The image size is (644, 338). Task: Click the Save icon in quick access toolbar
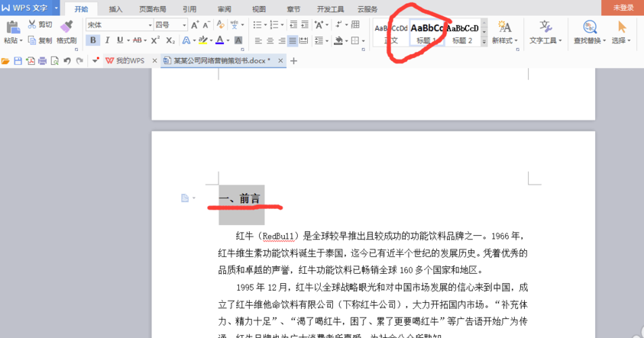[18, 60]
